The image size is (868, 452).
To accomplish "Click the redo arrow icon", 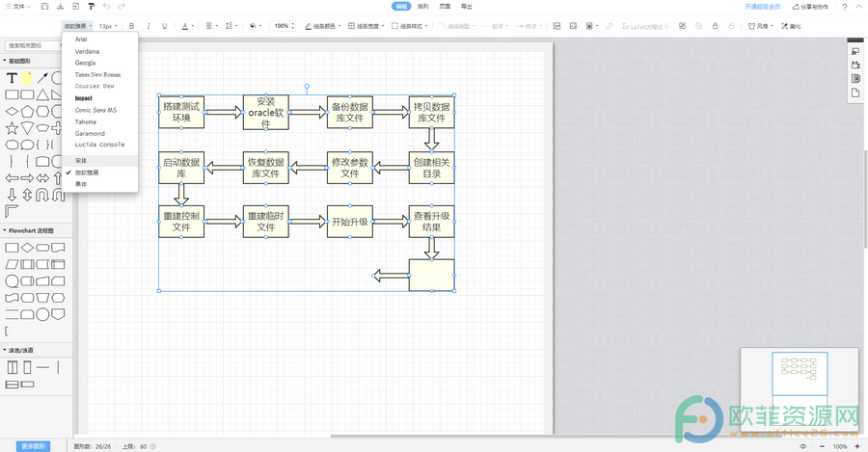I will [x=122, y=7].
